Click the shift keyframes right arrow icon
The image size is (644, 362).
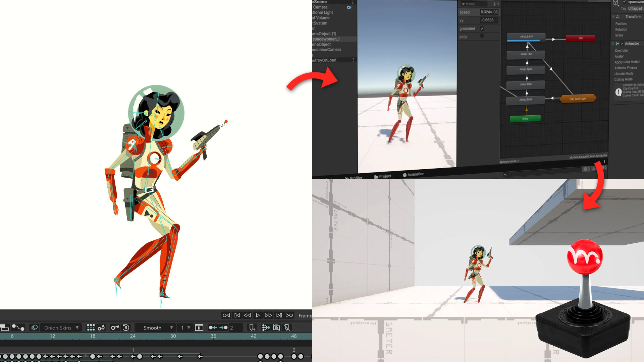pos(223,327)
